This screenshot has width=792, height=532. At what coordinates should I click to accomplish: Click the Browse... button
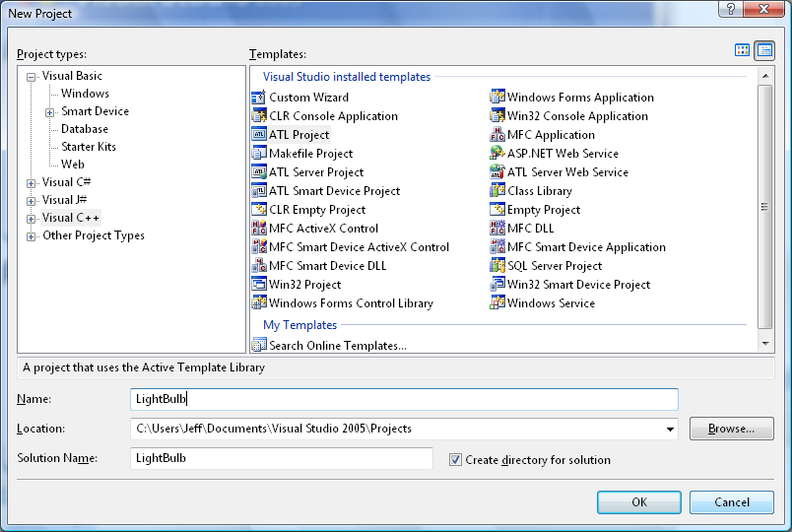point(731,429)
